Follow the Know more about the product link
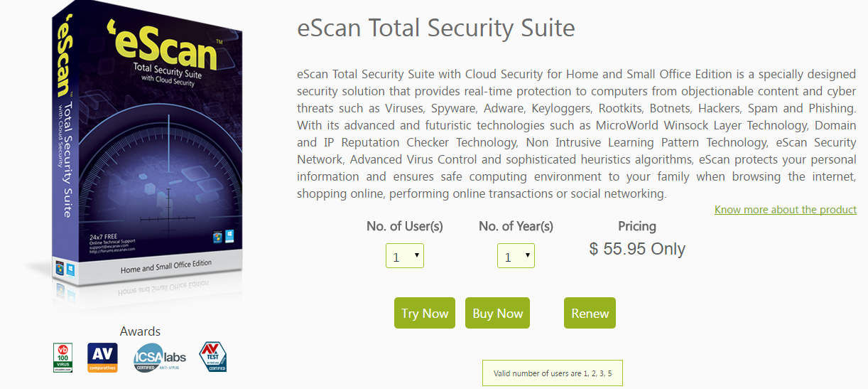Viewport: 868px width, 389px height. (x=785, y=210)
